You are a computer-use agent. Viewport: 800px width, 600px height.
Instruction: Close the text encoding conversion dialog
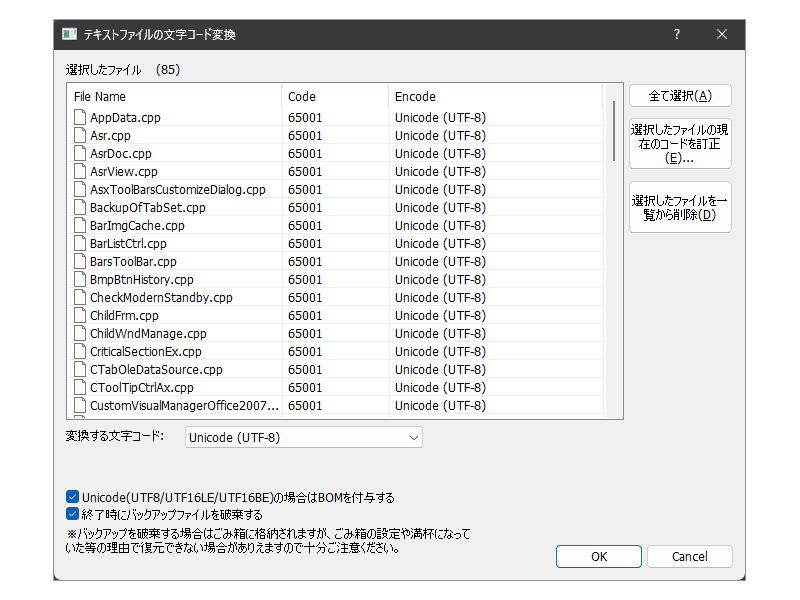[721, 34]
